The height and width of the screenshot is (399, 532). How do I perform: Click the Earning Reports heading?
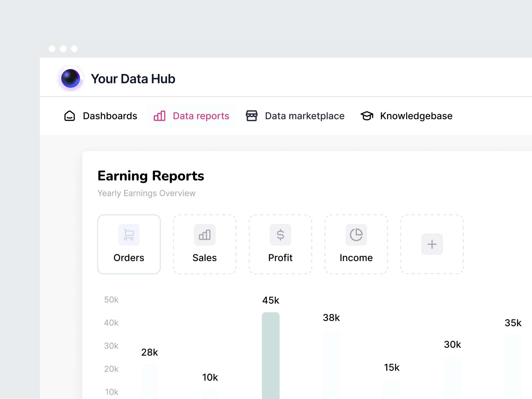point(151,176)
